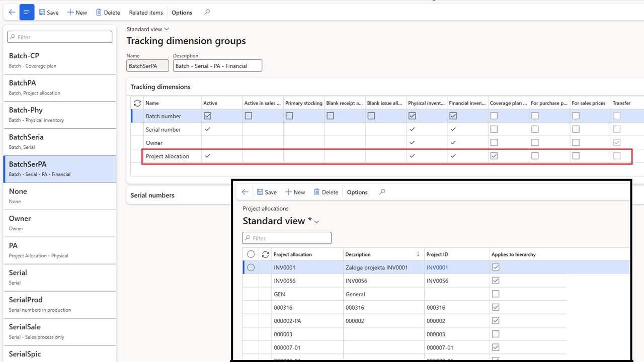This screenshot has height=362, width=644.
Task: Select SerialSale group in list
Action: (x=59, y=332)
